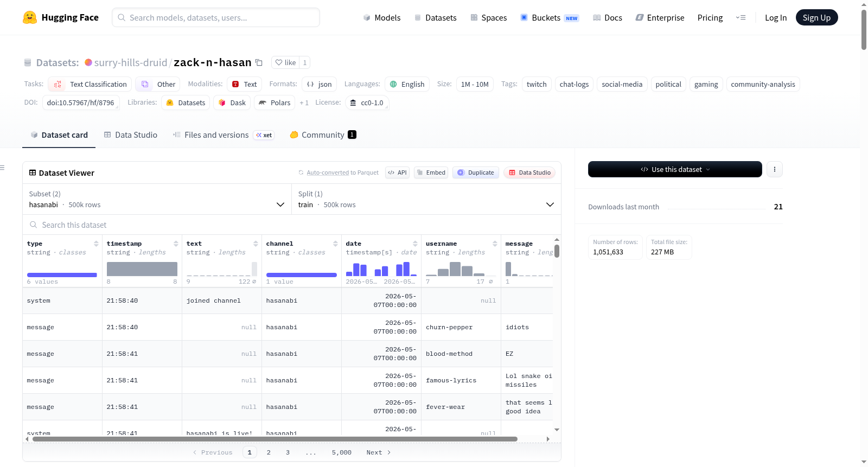Screen dimensions: 868x467
Task: Open the Community tab
Action: pos(323,135)
